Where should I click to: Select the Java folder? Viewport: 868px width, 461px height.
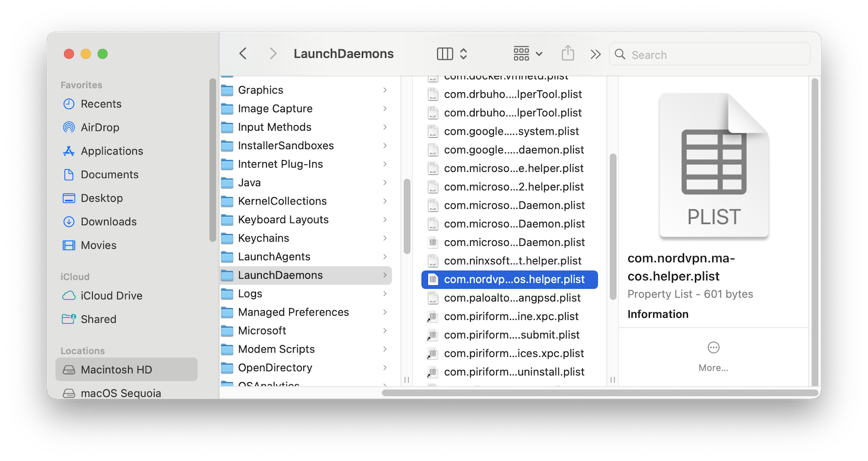306,183
